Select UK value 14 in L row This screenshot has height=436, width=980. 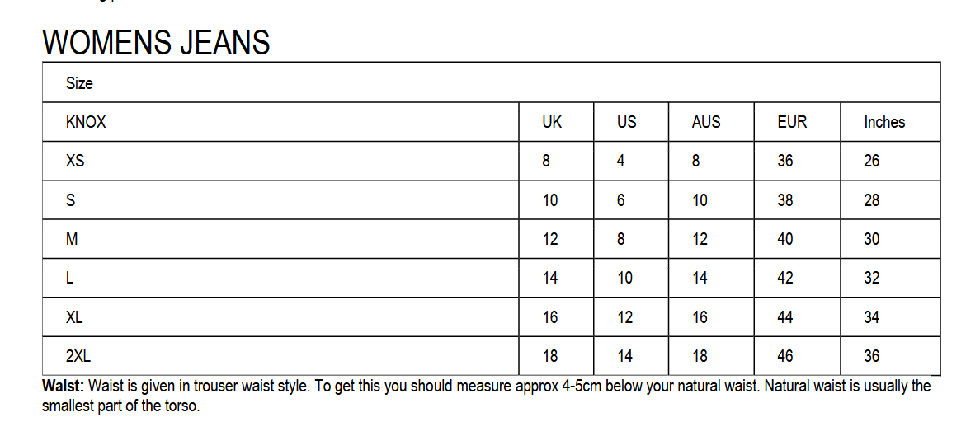click(550, 278)
